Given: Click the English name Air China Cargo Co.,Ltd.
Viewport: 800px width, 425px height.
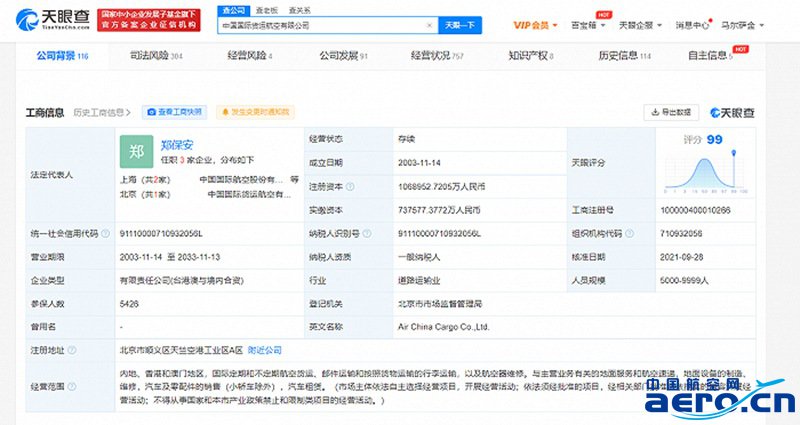Looking at the screenshot, I should coord(443,327).
